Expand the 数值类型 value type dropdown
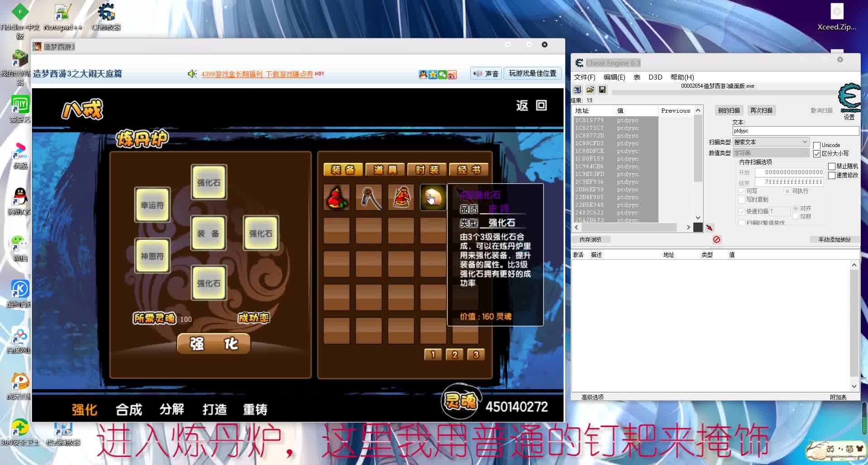 pyautogui.click(x=805, y=153)
